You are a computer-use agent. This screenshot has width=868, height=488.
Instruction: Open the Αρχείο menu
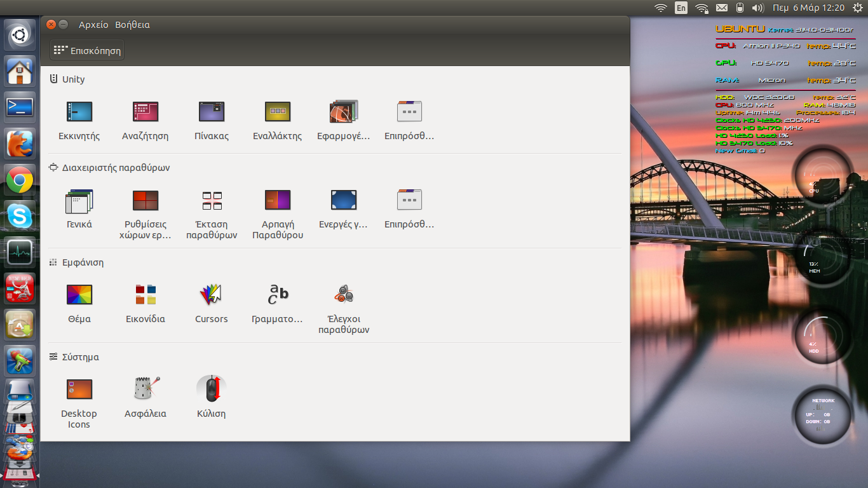[x=93, y=25]
